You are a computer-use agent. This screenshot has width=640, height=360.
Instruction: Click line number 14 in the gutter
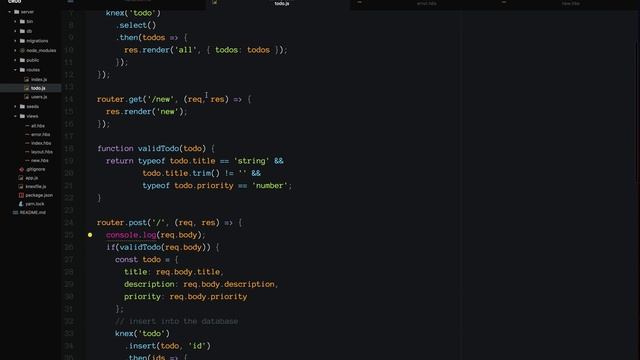click(x=69, y=99)
